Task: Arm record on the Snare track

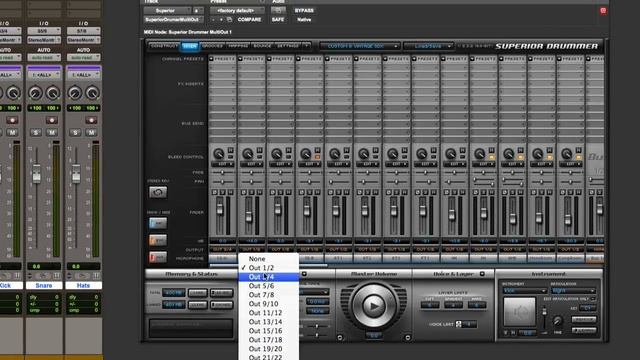Action: click(51, 120)
